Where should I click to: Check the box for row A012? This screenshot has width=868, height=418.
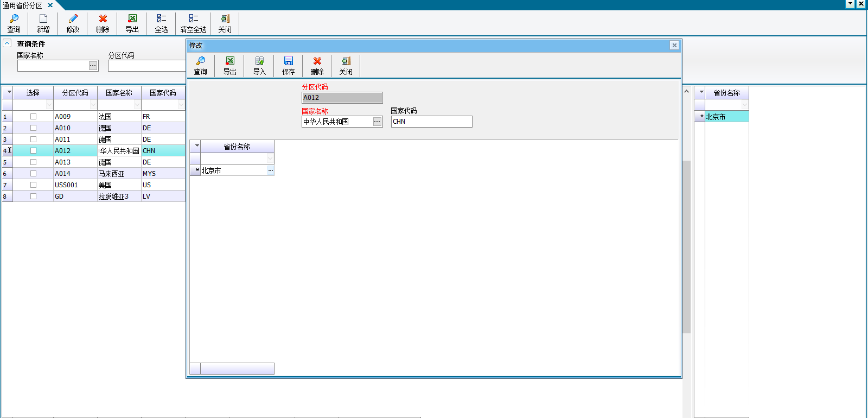click(x=33, y=151)
